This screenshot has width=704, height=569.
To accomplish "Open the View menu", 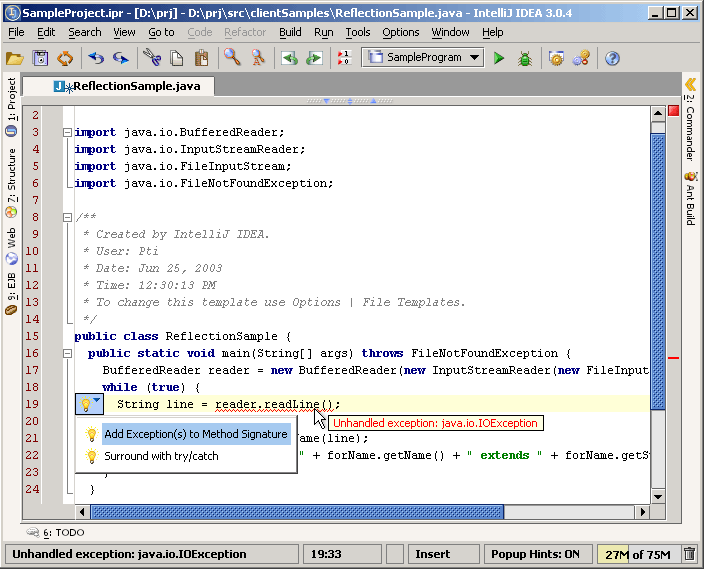I will [124, 32].
